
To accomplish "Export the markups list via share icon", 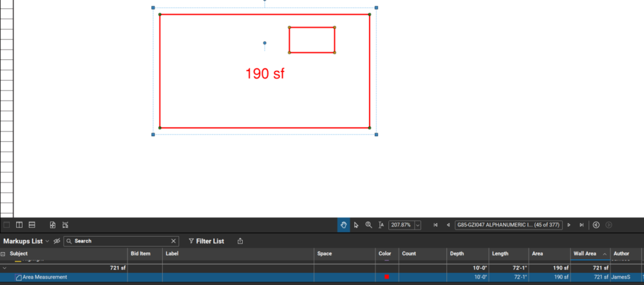I will click(240, 241).
